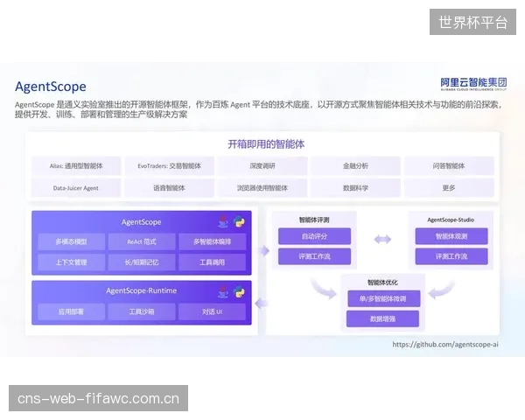Click the AgentScope heading in the purple panel
The height and width of the screenshot is (420, 525).
(141, 222)
